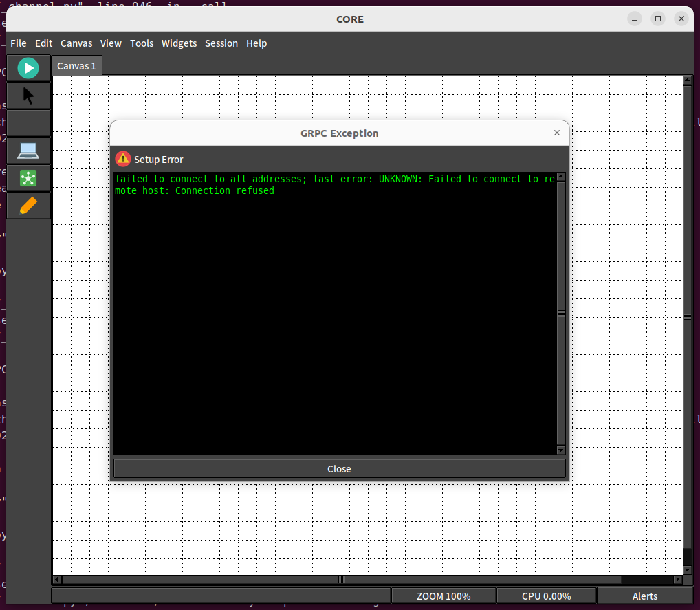Open the Canvas menu
The image size is (700, 610).
pos(76,43)
